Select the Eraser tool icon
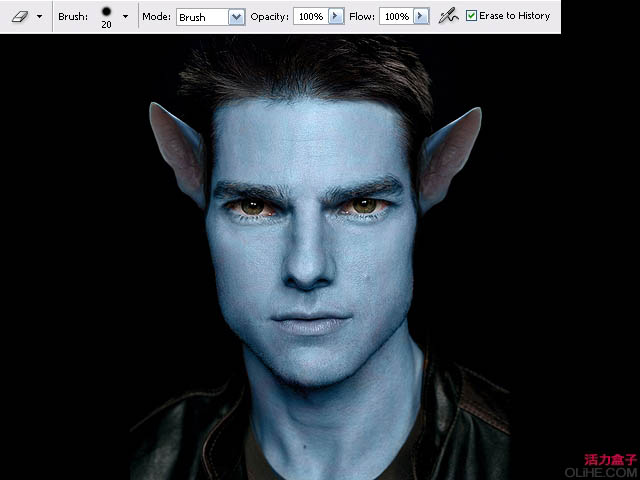 pos(19,16)
